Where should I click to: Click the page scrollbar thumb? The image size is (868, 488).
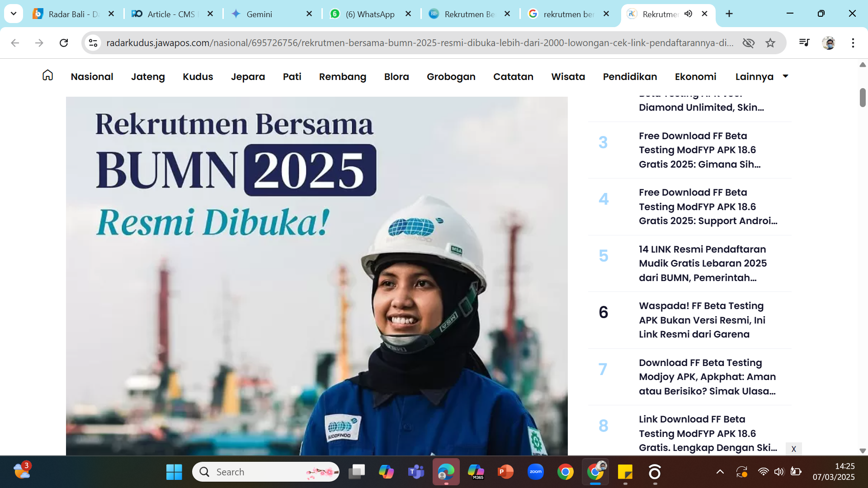pos(863,98)
